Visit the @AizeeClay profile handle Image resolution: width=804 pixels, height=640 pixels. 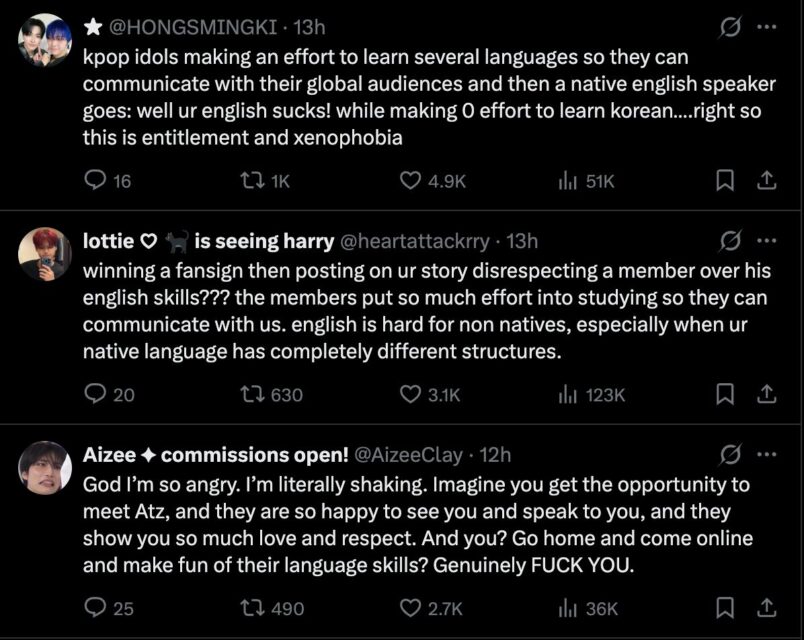tap(408, 455)
